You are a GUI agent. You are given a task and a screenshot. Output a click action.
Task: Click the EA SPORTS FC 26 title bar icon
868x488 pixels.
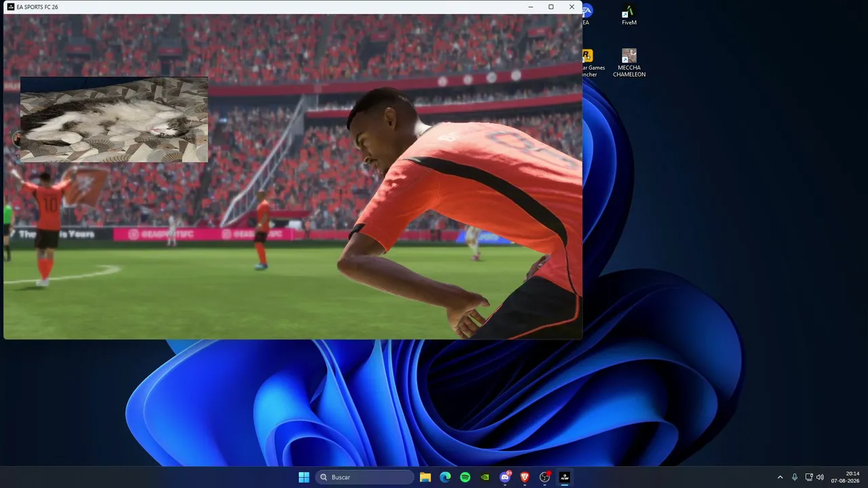(x=10, y=7)
